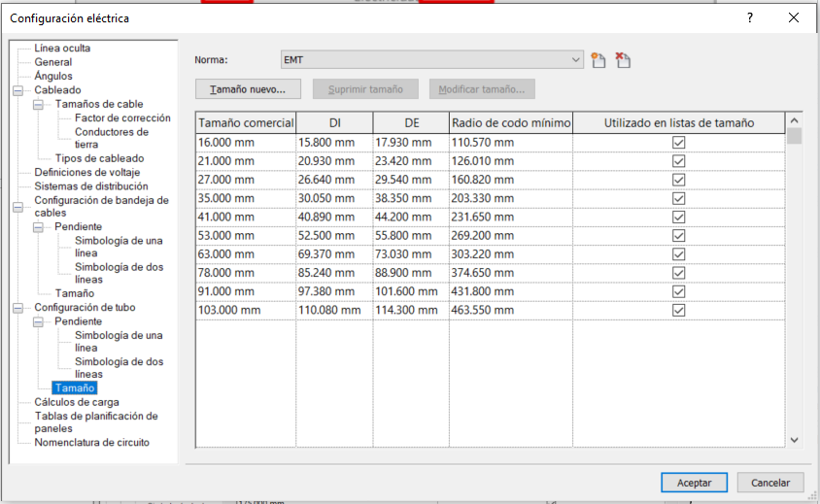This screenshot has width=820, height=504.
Task: Toggle checkbox in the 91.000 mm row
Action: (x=679, y=291)
